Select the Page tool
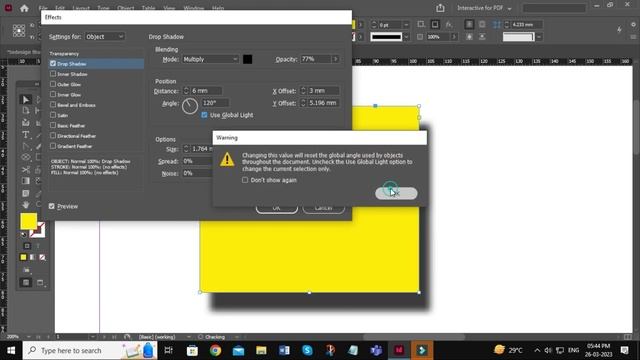Viewport: 640px width, 360px height. 25,111
